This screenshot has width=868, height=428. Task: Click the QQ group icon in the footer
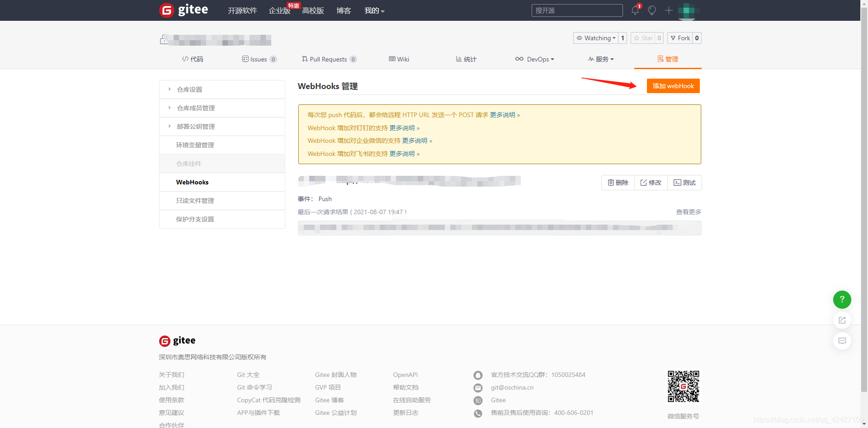[x=478, y=375]
